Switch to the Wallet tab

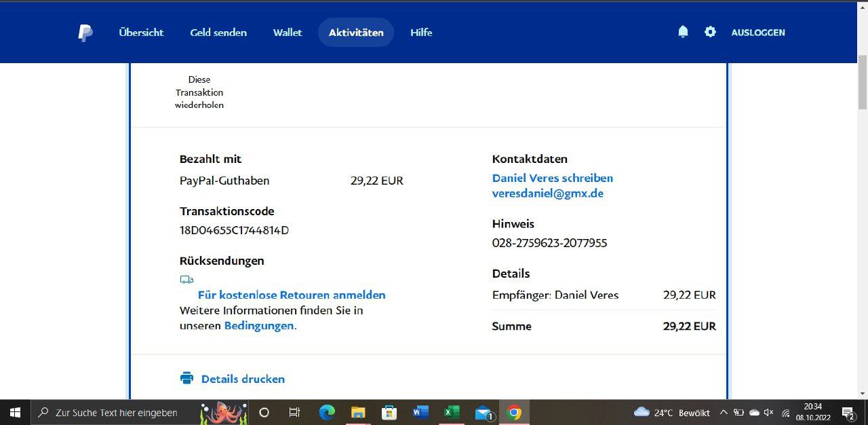(x=288, y=33)
